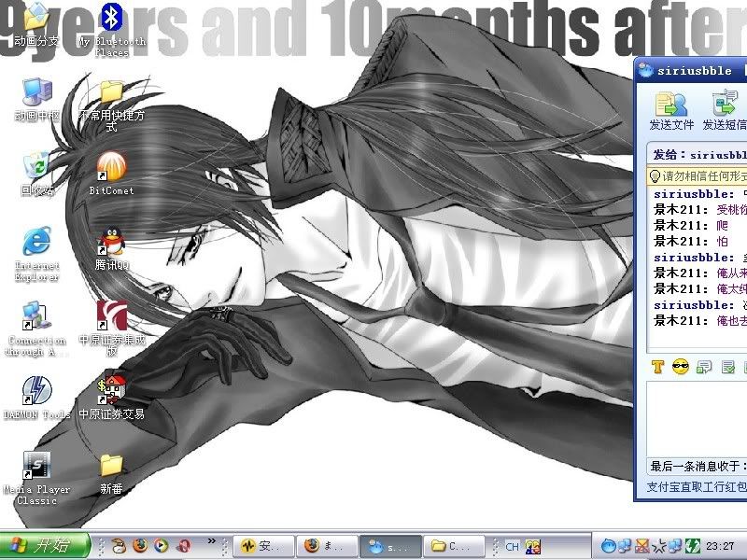Click the message input box in chat
This screenshot has width=747, height=560.
[697, 418]
